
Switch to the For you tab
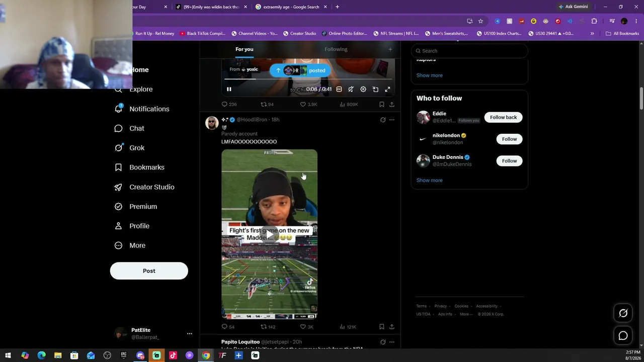click(x=245, y=49)
